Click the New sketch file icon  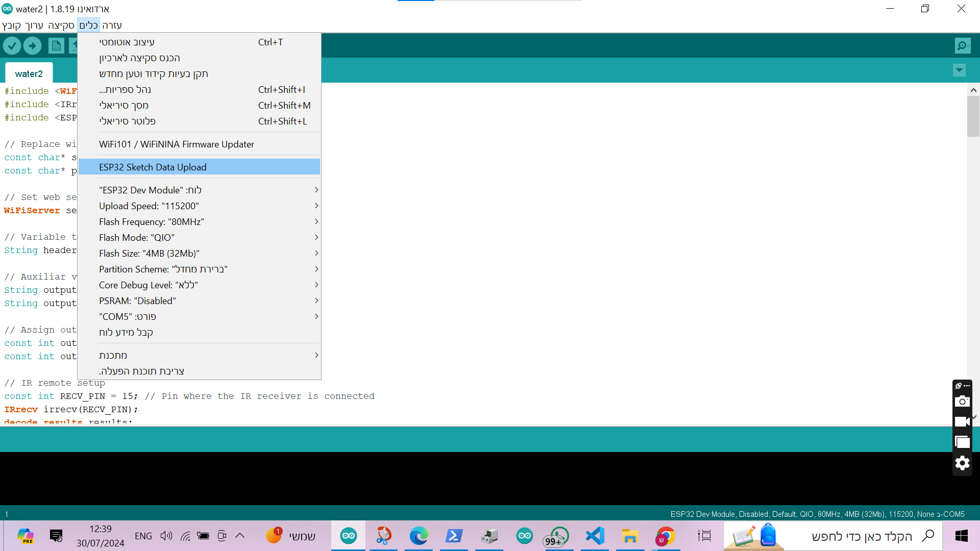(56, 46)
